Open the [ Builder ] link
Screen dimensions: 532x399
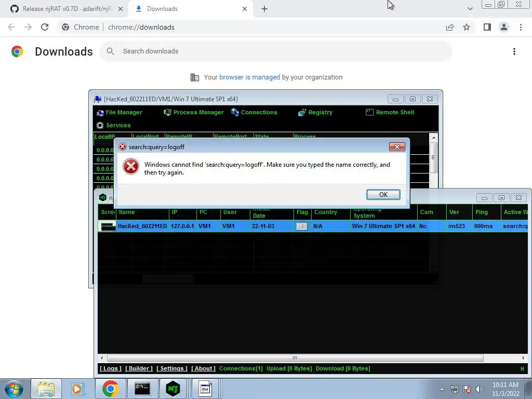(x=139, y=368)
